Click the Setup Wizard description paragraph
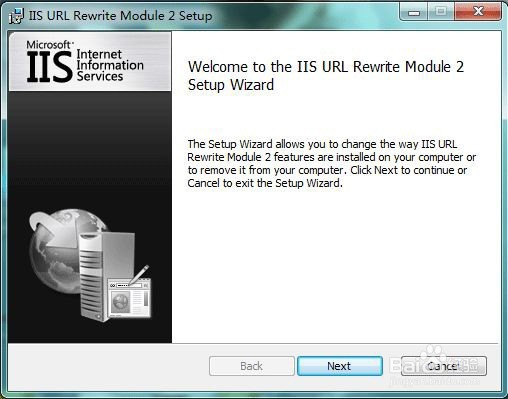The width and height of the screenshot is (508, 399). pyautogui.click(x=331, y=163)
